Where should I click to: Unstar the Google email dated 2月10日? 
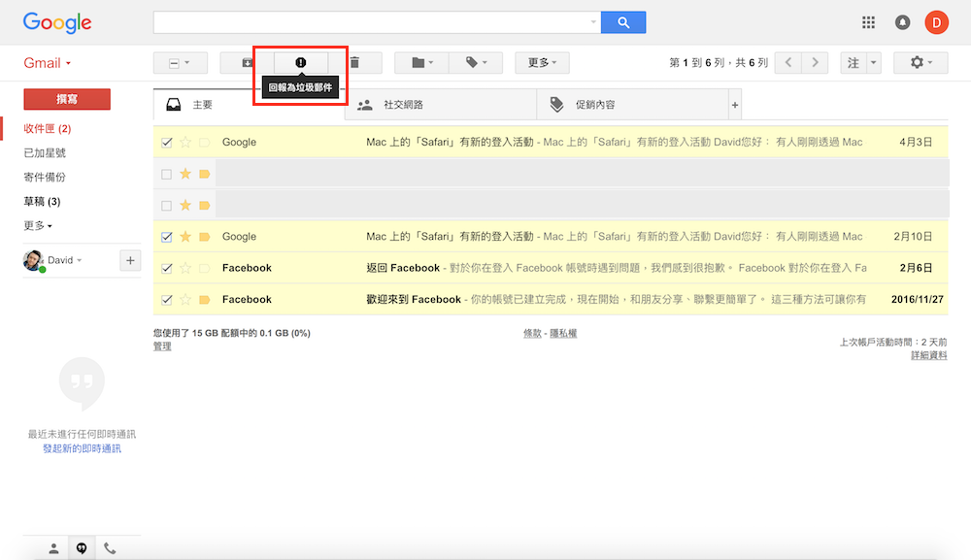[x=185, y=237]
